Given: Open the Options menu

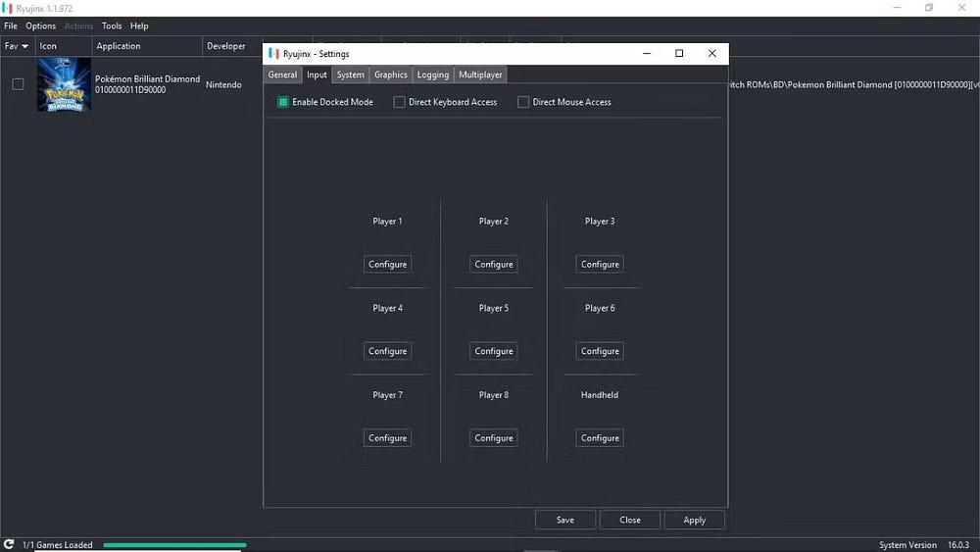Looking at the screenshot, I should pyautogui.click(x=40, y=25).
